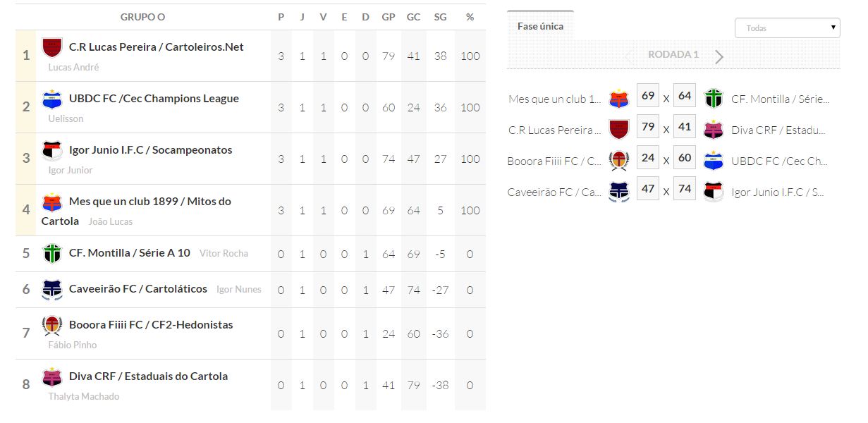Select the Fase única tab

[x=540, y=26]
